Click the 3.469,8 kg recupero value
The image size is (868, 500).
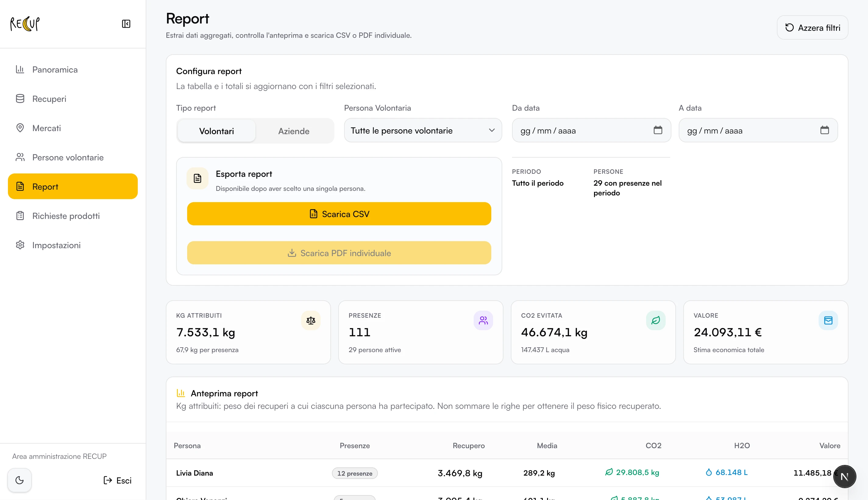(460, 473)
